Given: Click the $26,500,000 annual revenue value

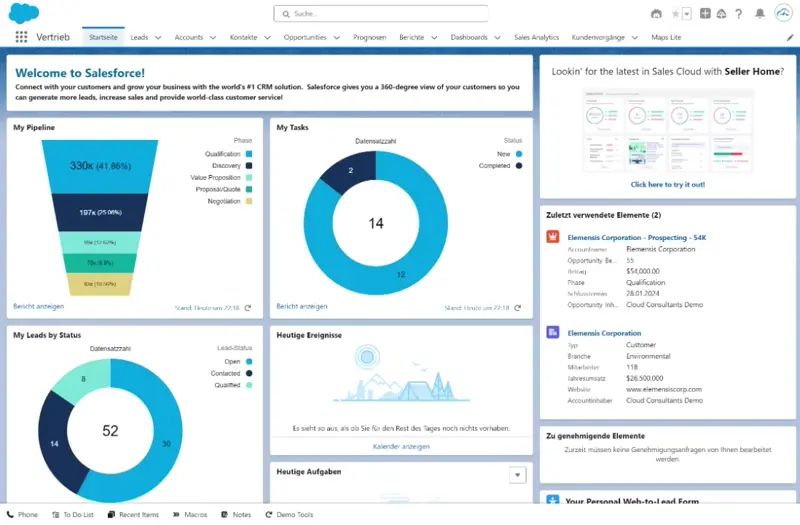Looking at the screenshot, I should tap(644, 378).
